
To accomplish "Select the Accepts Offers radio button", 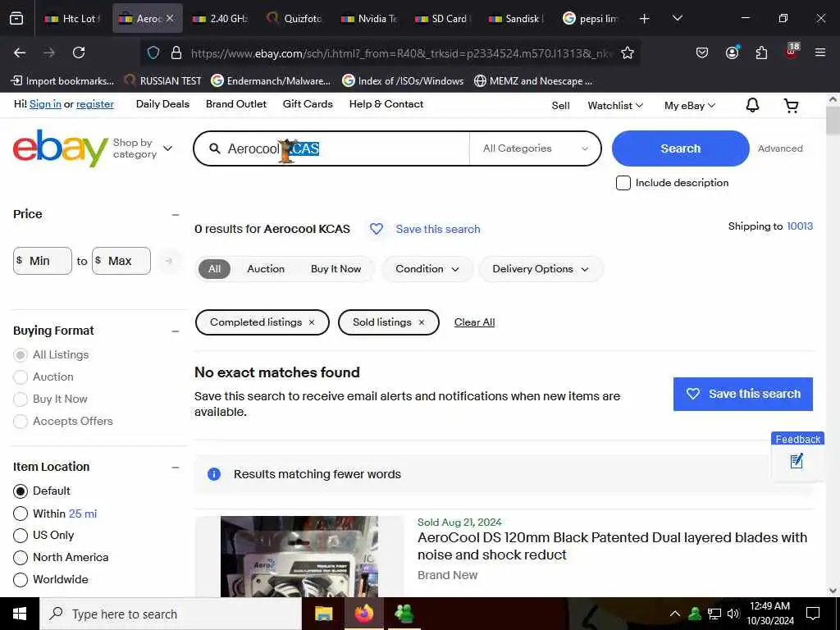I will point(21,421).
